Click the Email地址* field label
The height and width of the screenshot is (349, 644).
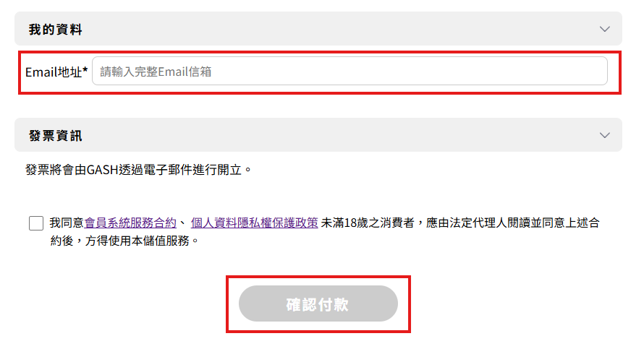pos(56,72)
